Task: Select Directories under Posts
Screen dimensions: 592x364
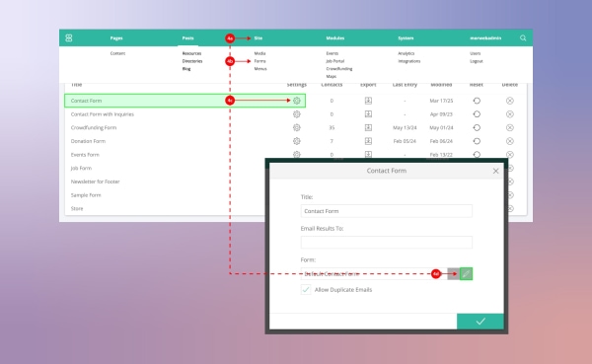Action: (192, 61)
